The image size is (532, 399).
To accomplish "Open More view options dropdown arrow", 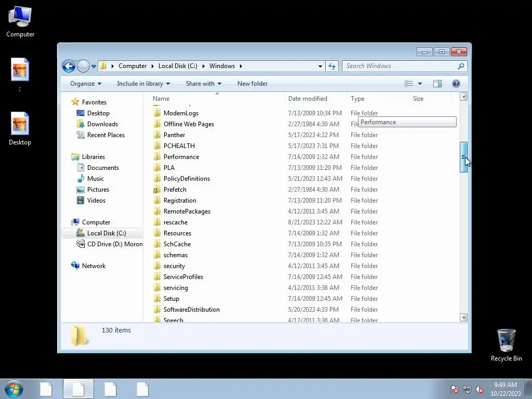I will pos(420,84).
